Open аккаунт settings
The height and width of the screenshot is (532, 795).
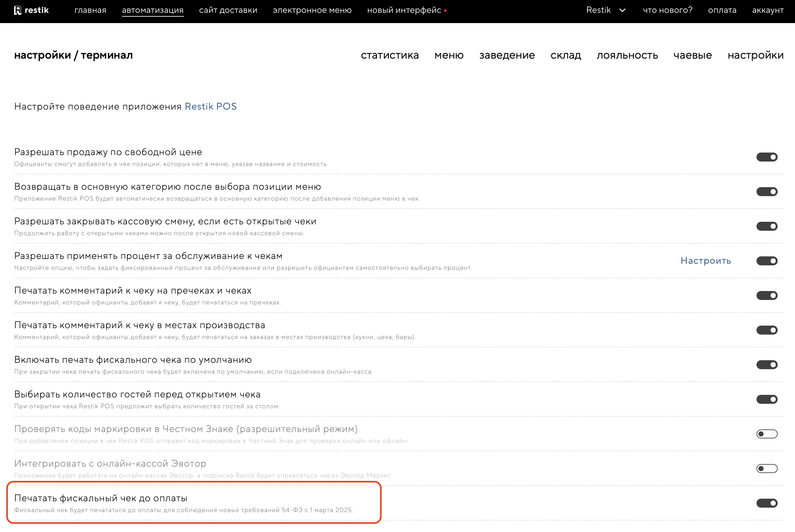click(x=767, y=11)
